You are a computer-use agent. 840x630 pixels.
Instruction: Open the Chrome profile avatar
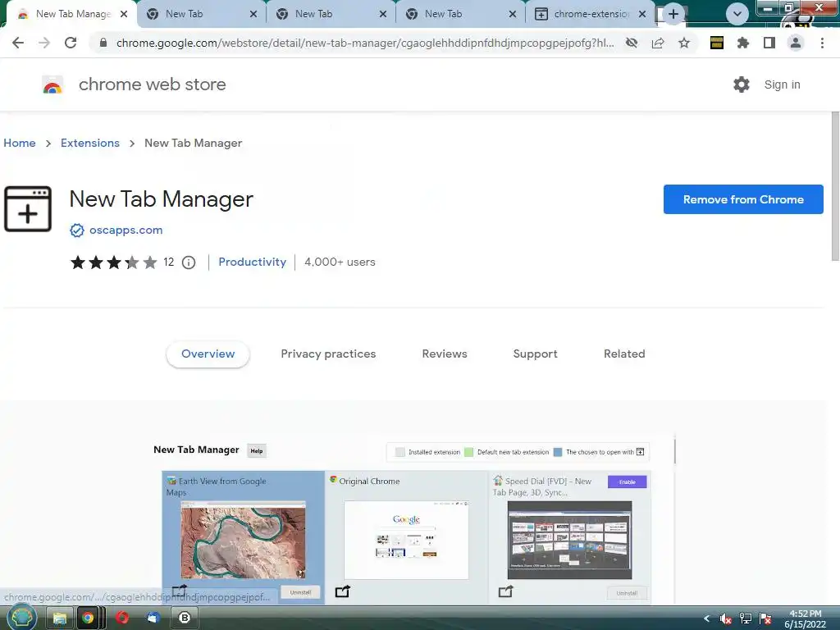click(x=796, y=43)
